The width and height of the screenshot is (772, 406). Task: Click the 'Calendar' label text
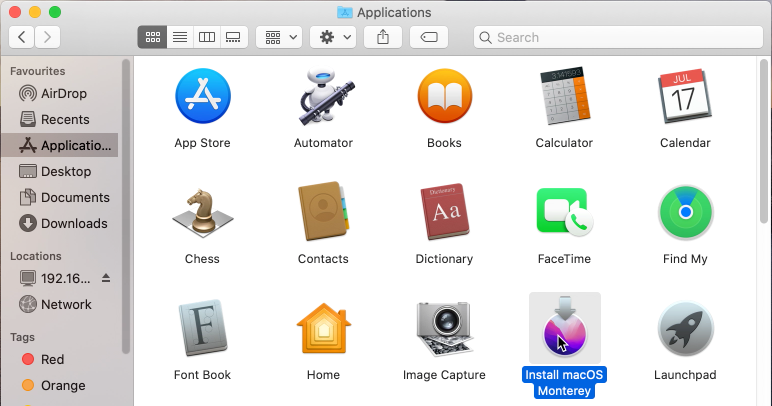[x=685, y=143]
